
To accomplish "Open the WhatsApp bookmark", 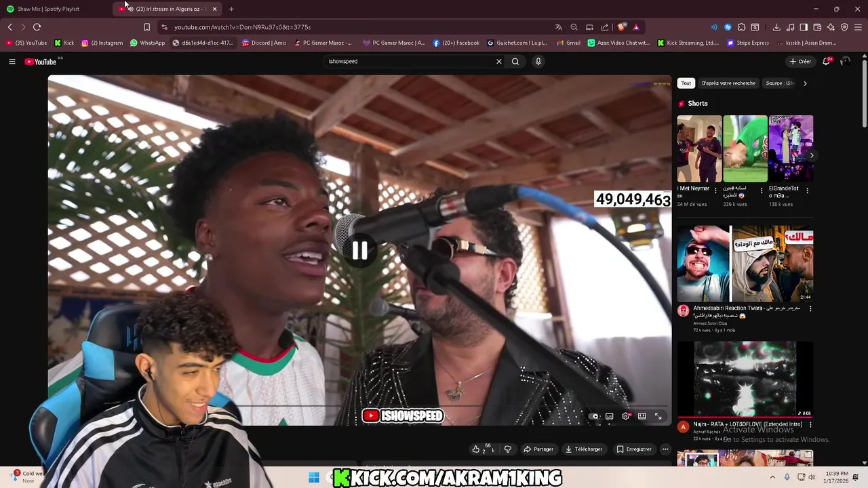I will (147, 43).
